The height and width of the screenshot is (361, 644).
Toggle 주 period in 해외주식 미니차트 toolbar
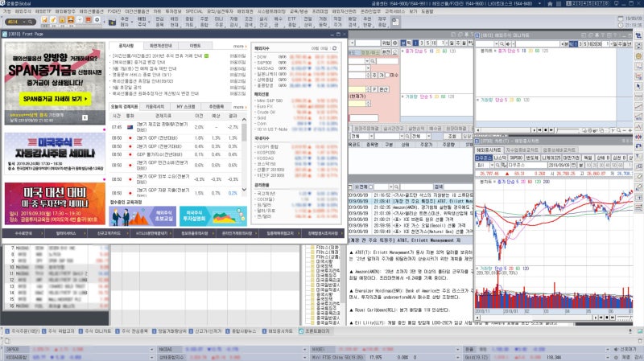point(621,43)
